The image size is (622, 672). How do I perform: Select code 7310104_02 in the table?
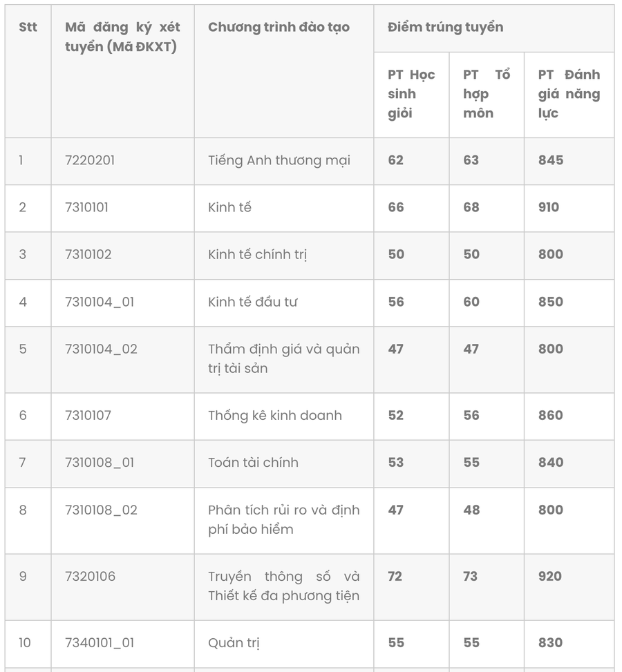(101, 349)
